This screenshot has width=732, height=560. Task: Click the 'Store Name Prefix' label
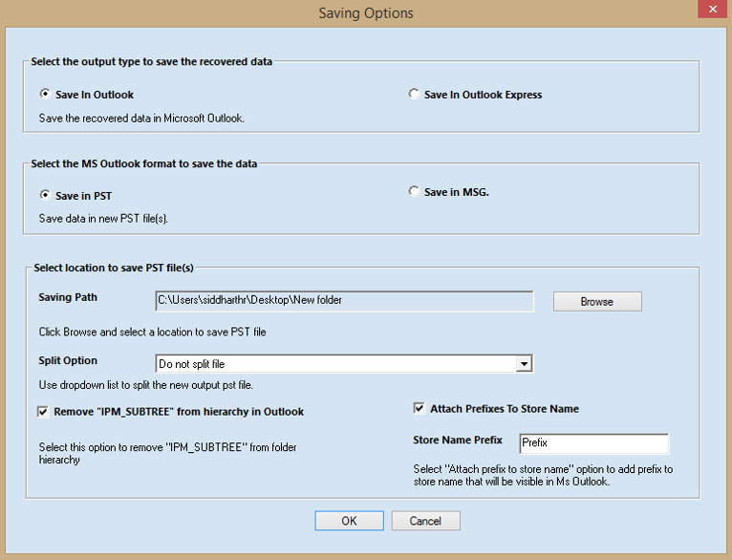point(458,440)
